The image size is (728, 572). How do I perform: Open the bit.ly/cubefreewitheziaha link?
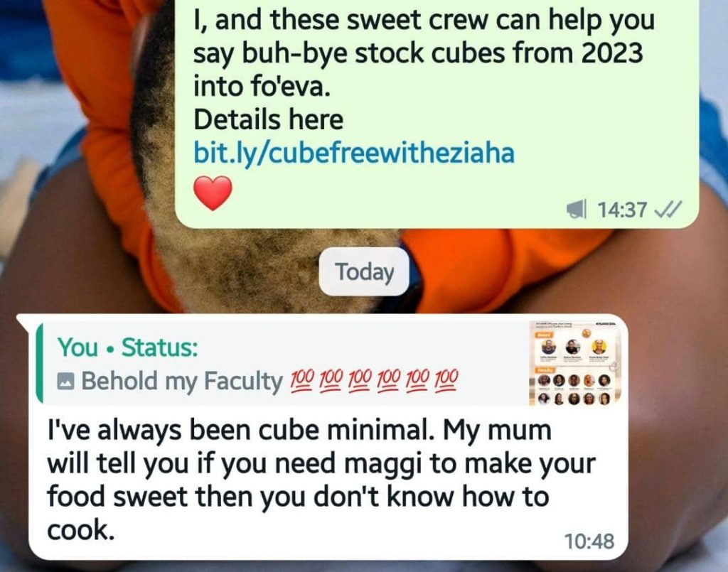point(354,153)
